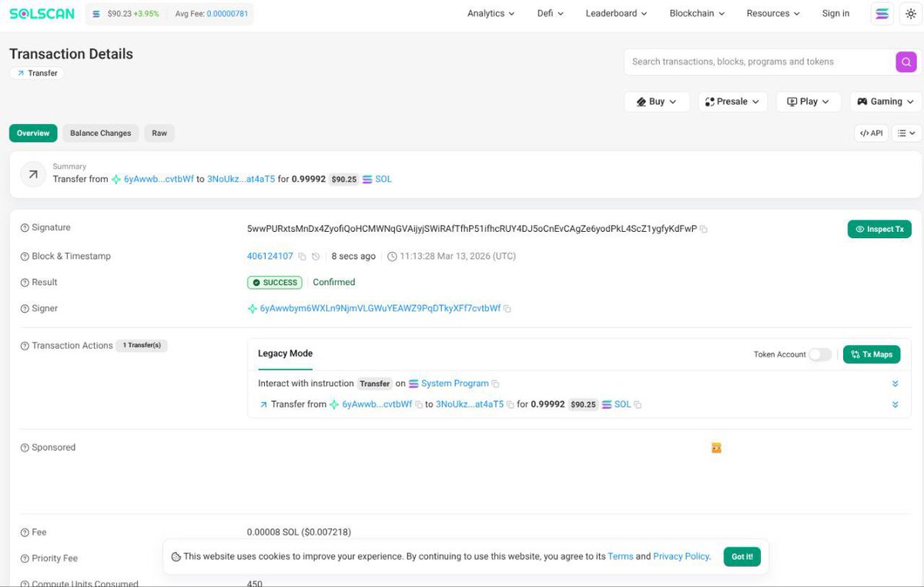The image size is (924, 587).
Task: Open the Play dropdown
Action: [808, 102]
